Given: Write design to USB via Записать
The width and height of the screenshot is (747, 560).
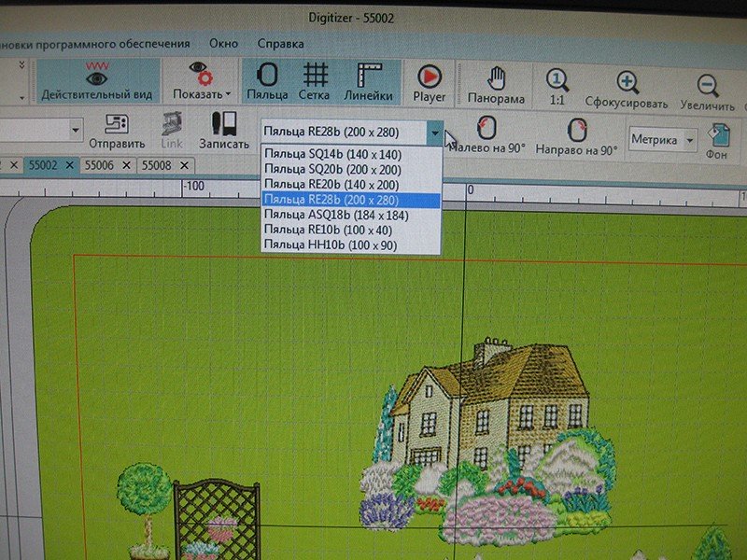Looking at the screenshot, I should 224,131.
